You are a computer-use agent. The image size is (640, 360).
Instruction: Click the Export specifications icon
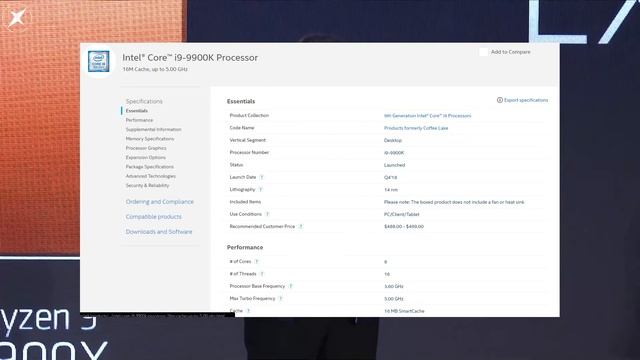coord(500,100)
